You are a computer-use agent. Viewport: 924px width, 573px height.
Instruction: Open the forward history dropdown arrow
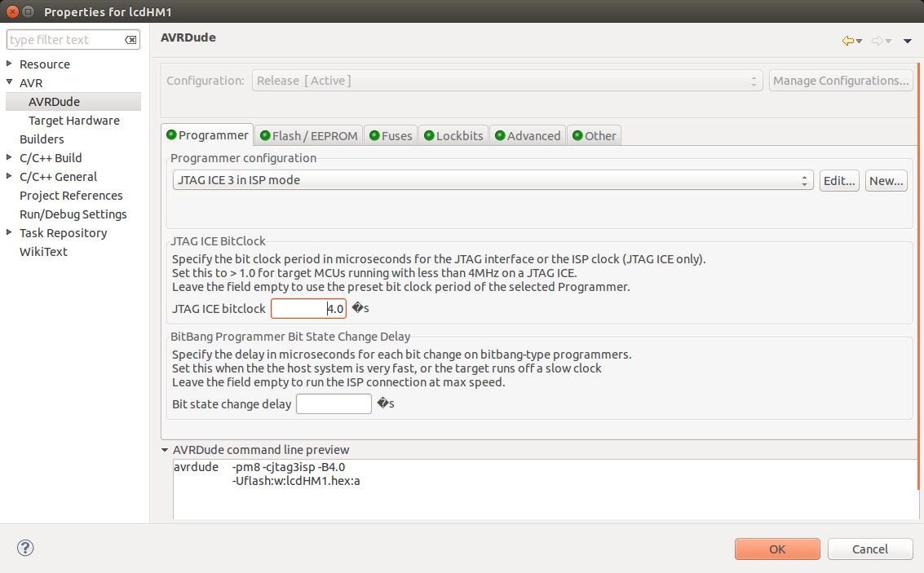click(x=889, y=42)
